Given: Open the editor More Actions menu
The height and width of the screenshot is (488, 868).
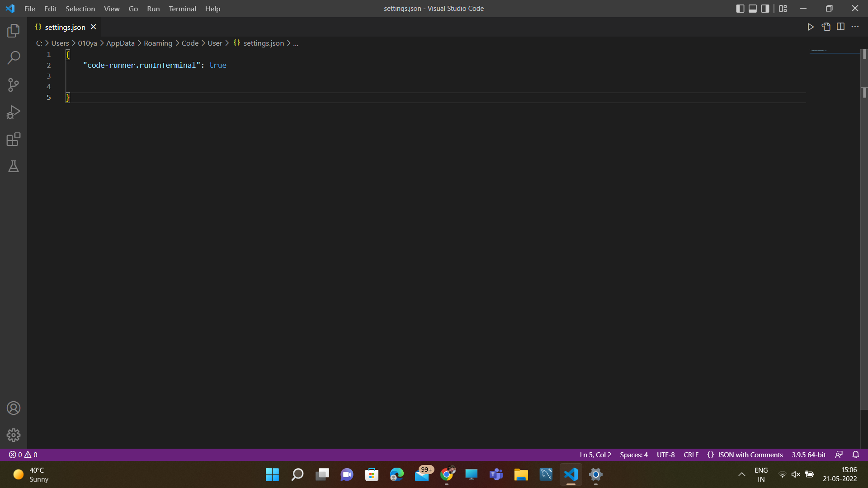Looking at the screenshot, I should coord(855,27).
